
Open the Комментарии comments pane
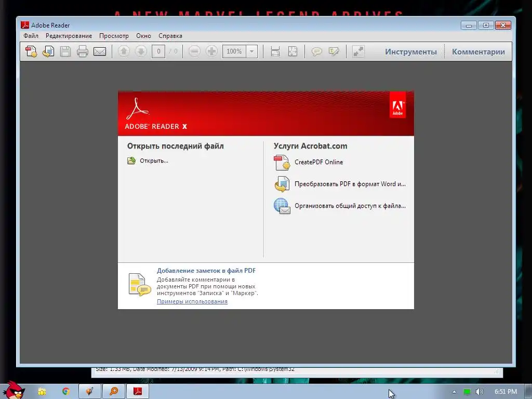click(478, 52)
